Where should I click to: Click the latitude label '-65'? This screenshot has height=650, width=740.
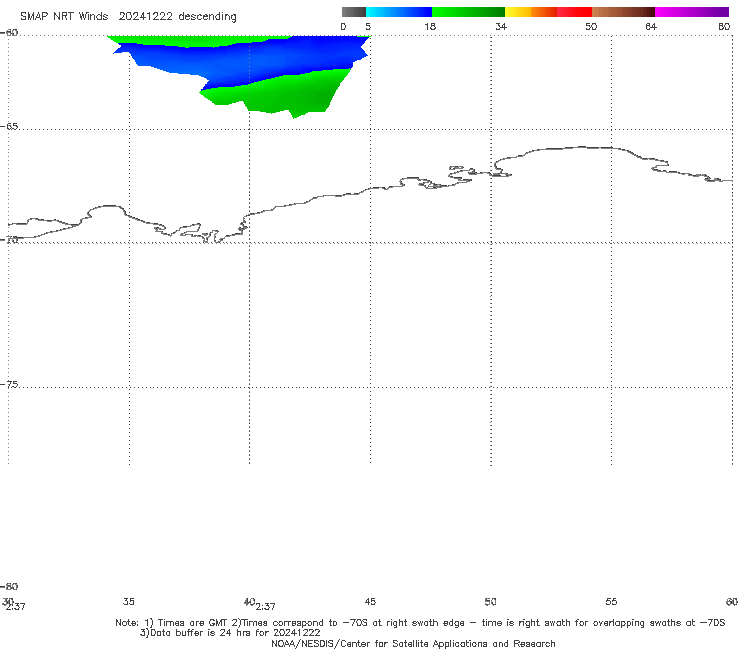pyautogui.click(x=9, y=127)
